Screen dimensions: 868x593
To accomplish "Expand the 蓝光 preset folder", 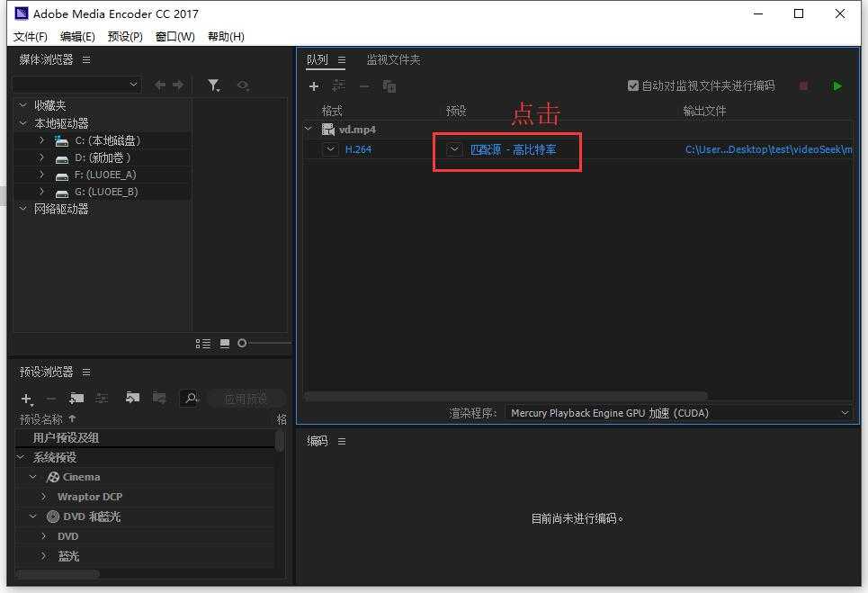I will click(44, 556).
